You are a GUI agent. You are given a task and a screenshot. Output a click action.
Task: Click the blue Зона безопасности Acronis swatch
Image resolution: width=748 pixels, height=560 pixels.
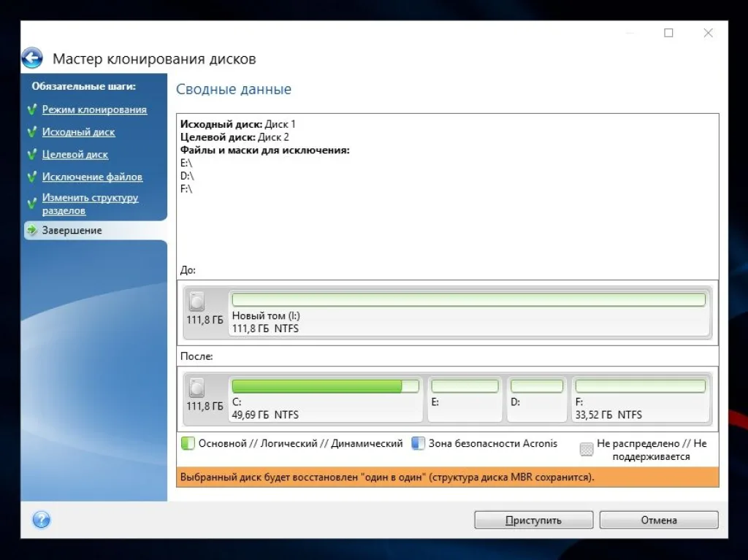pyautogui.click(x=418, y=444)
